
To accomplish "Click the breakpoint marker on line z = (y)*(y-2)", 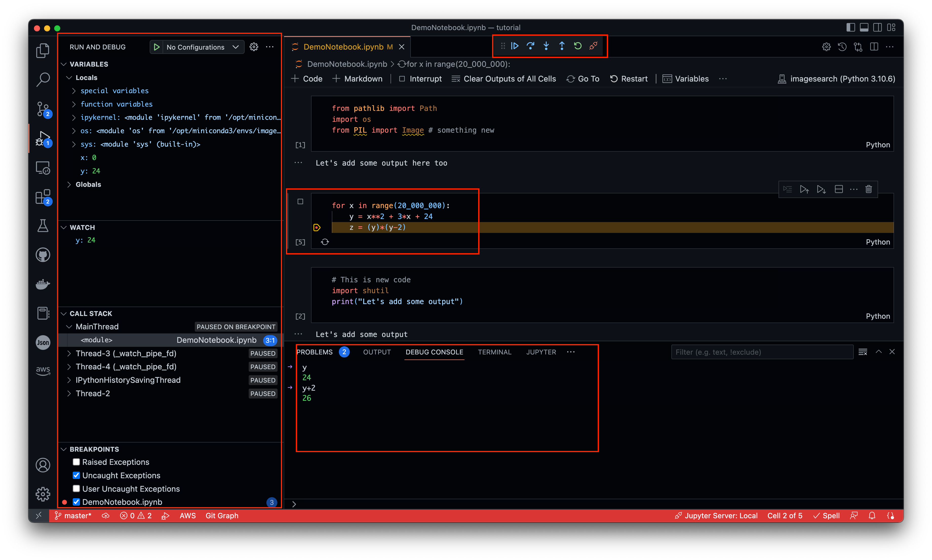I will point(317,227).
